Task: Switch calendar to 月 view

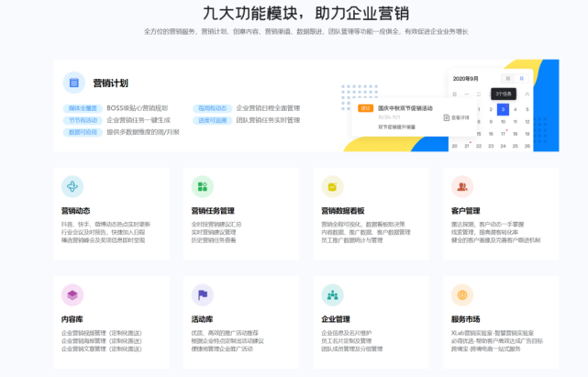Action: 522,78
